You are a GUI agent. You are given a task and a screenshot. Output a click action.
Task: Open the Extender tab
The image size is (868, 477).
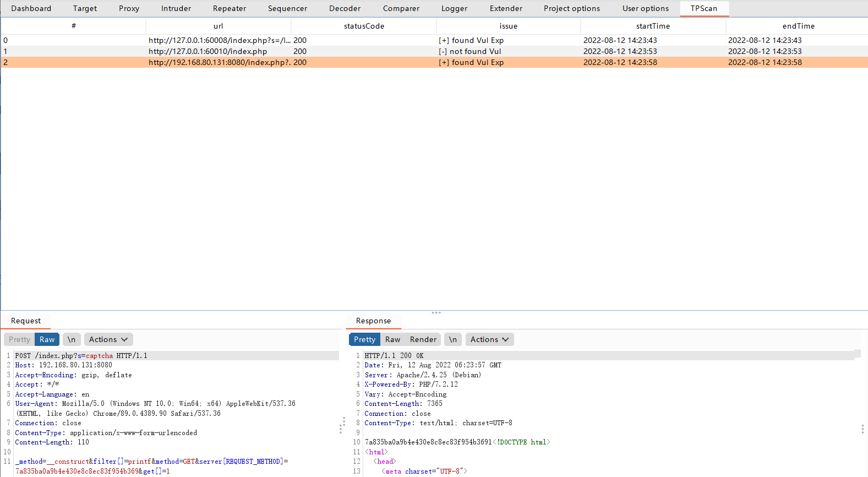click(x=506, y=8)
